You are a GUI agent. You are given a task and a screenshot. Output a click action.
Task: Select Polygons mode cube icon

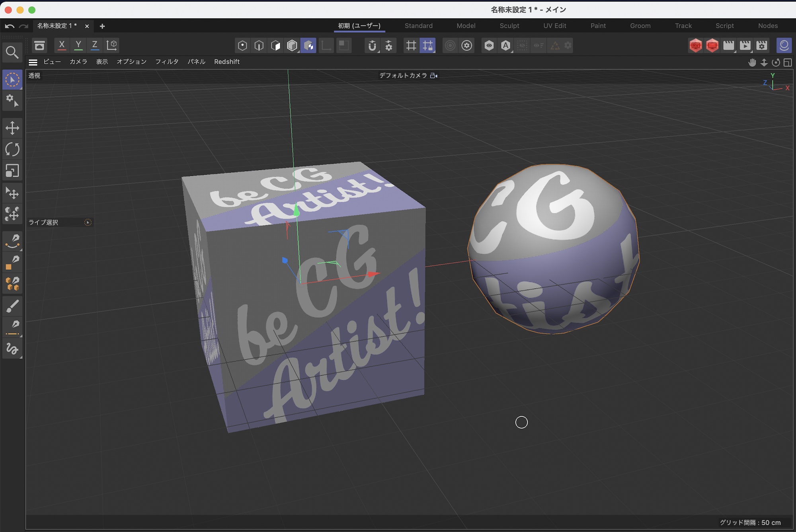pos(275,45)
